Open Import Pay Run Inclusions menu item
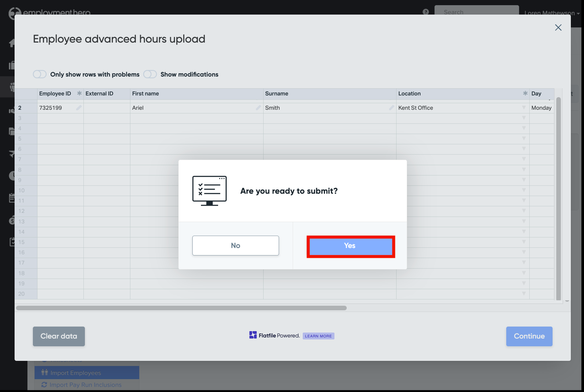 point(85,385)
